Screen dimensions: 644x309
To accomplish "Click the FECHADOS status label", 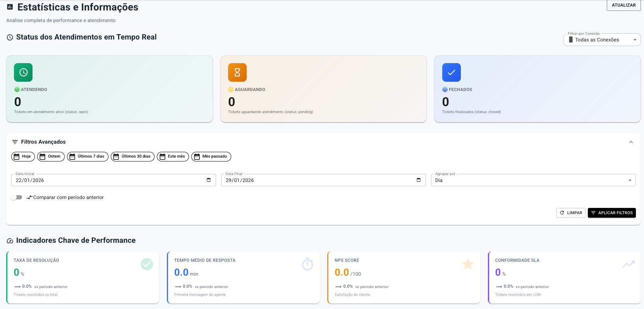I will point(460,89).
